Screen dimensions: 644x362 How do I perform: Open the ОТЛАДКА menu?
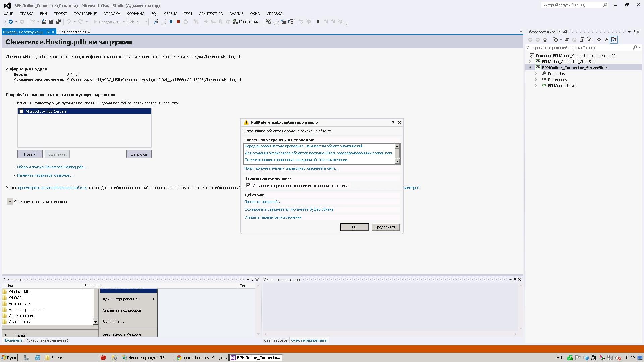click(112, 14)
